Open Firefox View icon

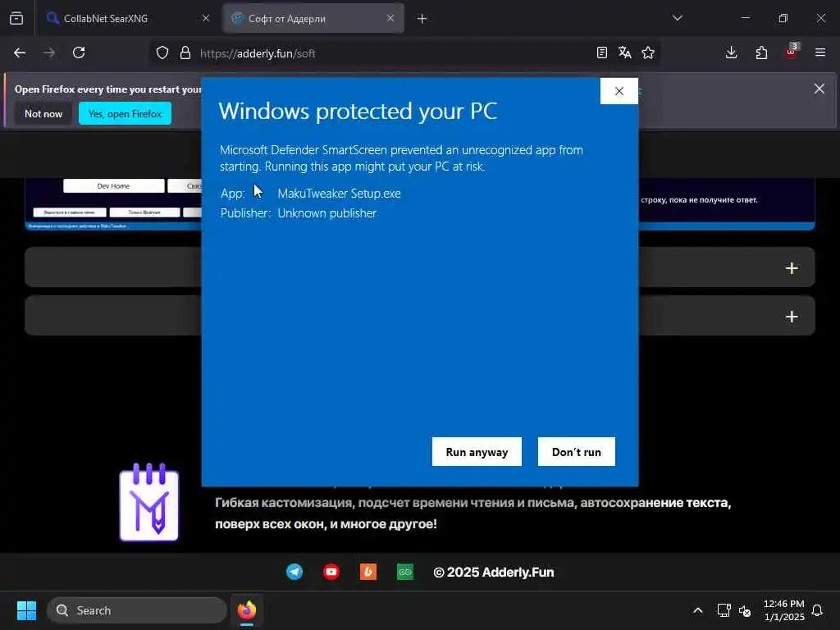point(16,18)
